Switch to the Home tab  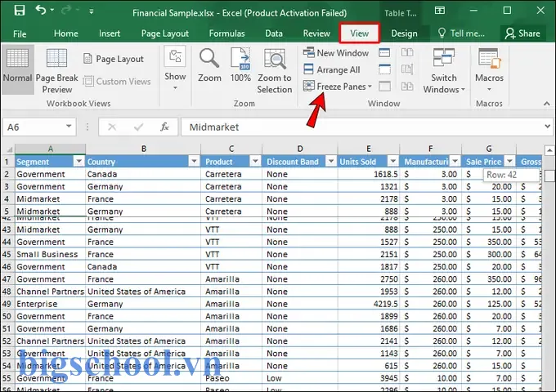pyautogui.click(x=66, y=33)
